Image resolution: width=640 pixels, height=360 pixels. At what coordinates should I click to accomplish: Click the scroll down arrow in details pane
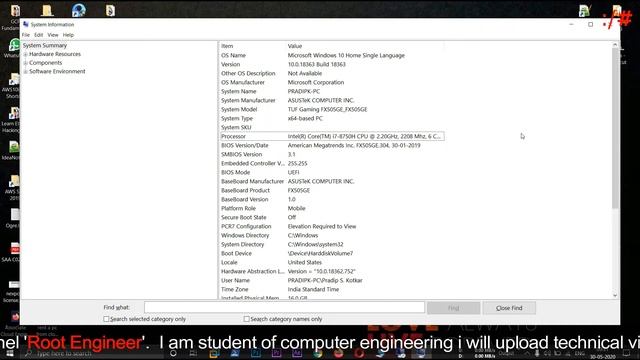click(x=615, y=296)
